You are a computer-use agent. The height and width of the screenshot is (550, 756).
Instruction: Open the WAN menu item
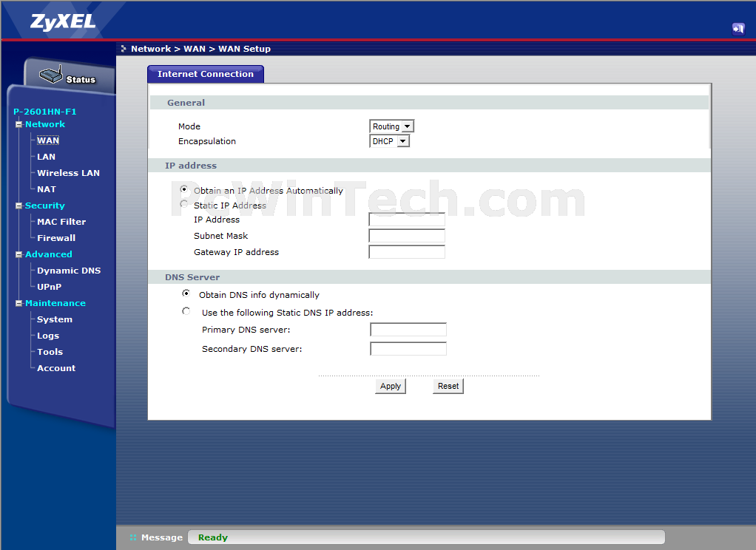(48, 140)
